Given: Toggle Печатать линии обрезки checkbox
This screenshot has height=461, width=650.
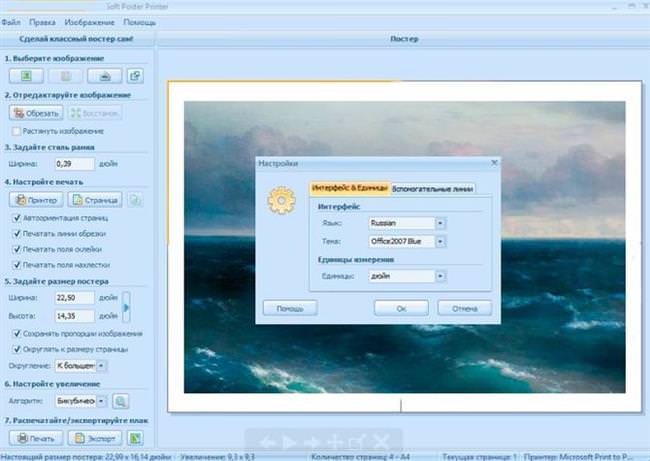Looking at the screenshot, I should [17, 233].
